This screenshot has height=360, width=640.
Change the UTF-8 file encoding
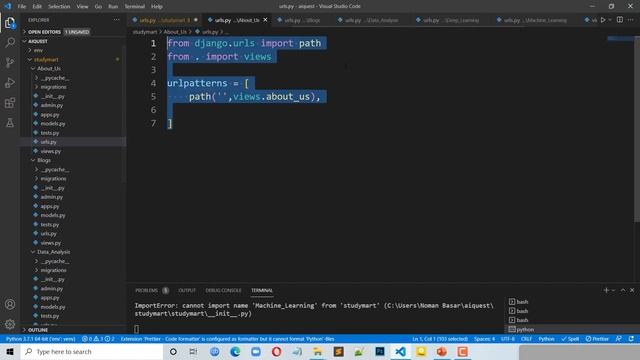coord(508,339)
